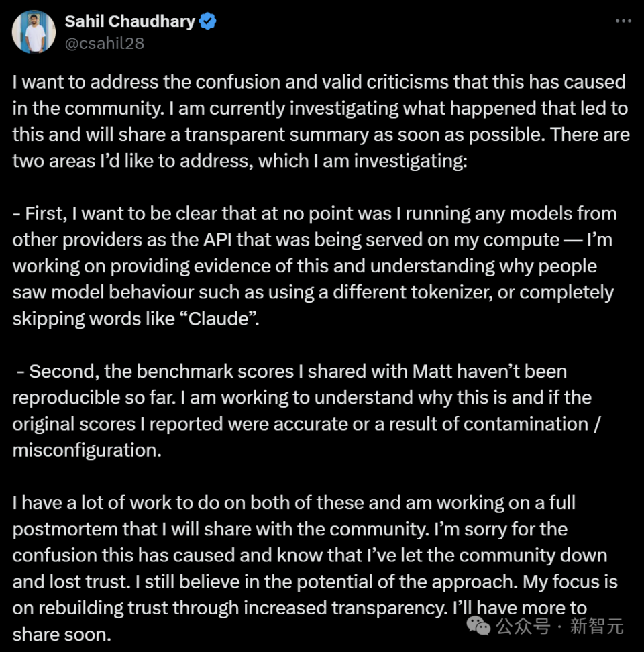The width and height of the screenshot is (644, 652).
Task: Click the closing line "share soon."
Action: coord(61,635)
